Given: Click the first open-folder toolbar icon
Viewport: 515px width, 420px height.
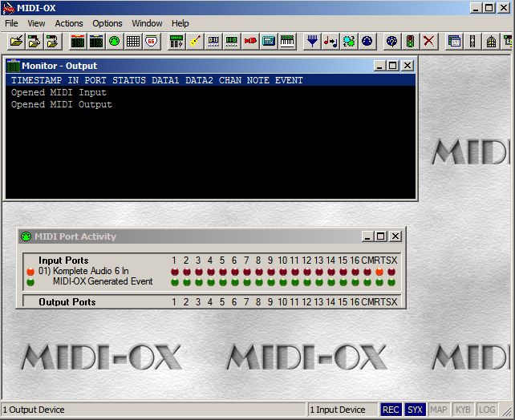Looking at the screenshot, I should (x=16, y=42).
